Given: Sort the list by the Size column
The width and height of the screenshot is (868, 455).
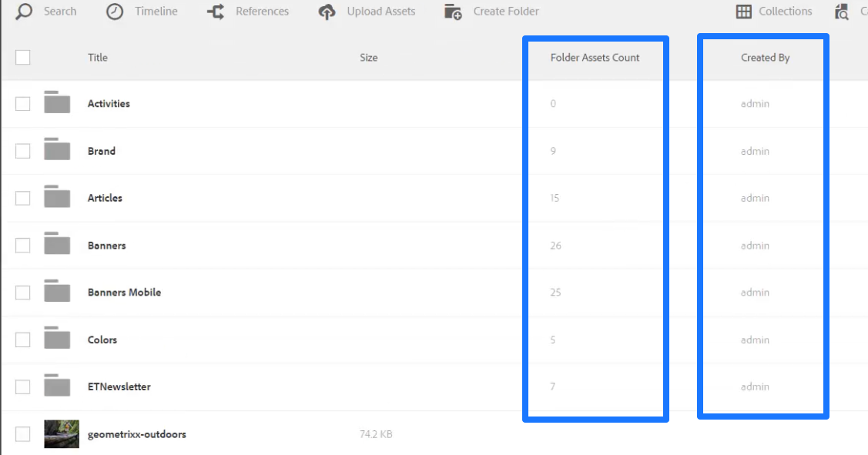Looking at the screenshot, I should point(368,57).
